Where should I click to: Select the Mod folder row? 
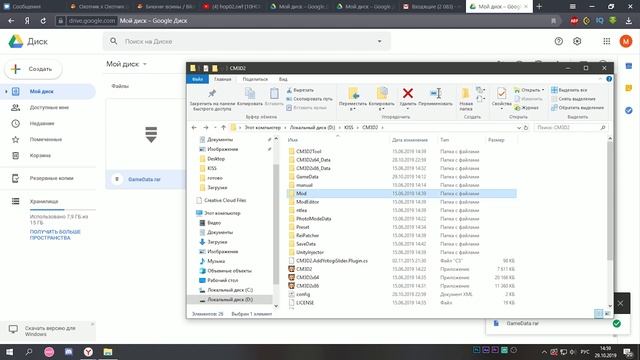click(402, 193)
